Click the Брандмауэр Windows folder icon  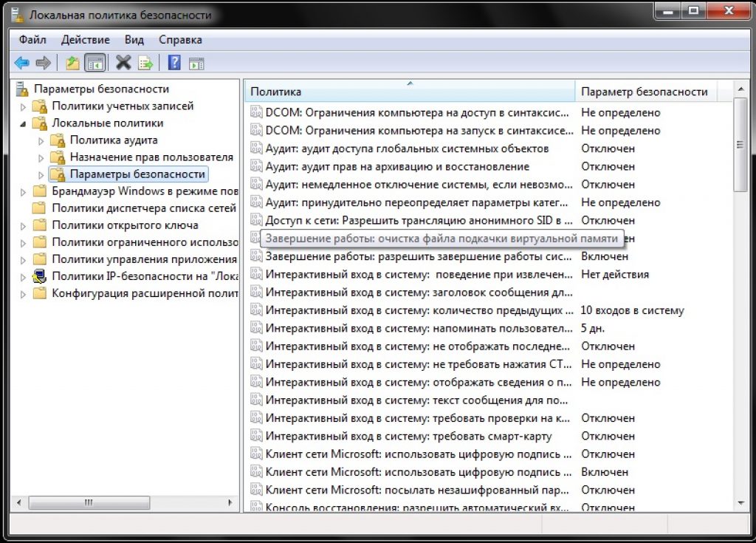pos(40,191)
